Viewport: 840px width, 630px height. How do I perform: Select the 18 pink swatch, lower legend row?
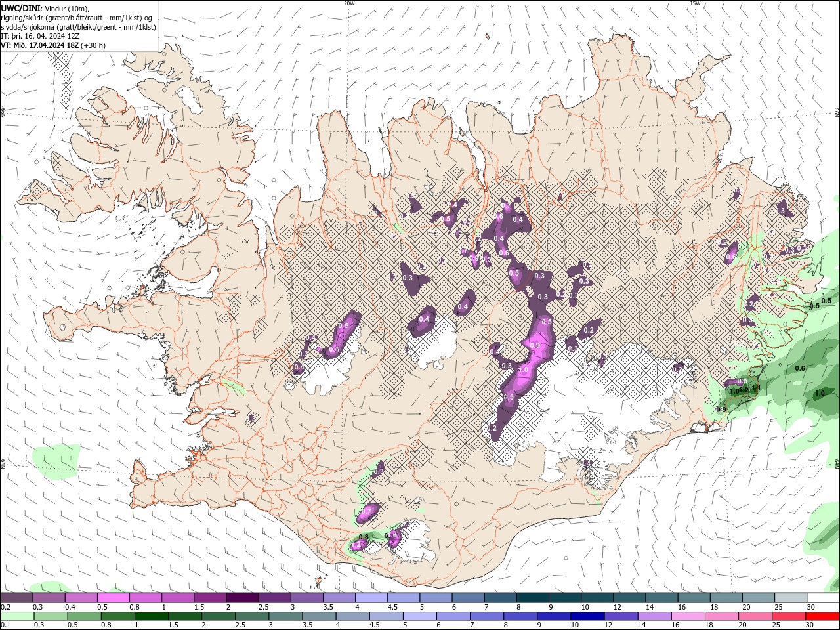(x=721, y=616)
